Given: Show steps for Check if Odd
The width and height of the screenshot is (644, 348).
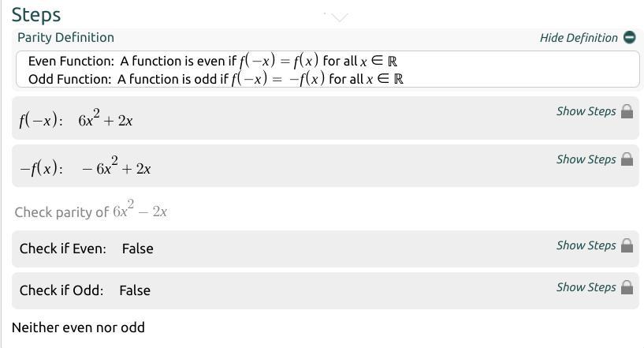Looking at the screenshot, I should point(586,287).
